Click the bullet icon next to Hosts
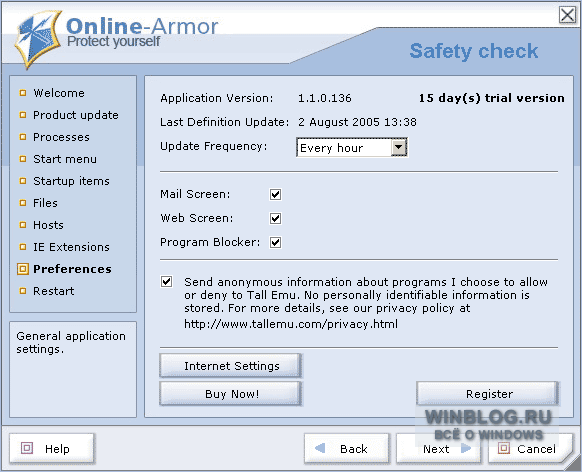This screenshot has width=582, height=472. 23,225
